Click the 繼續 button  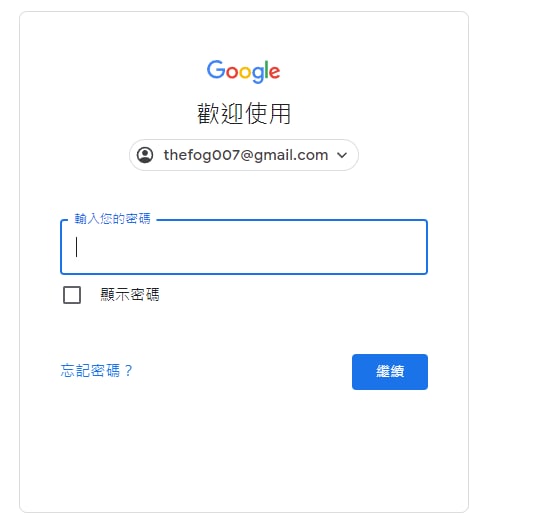pos(390,372)
